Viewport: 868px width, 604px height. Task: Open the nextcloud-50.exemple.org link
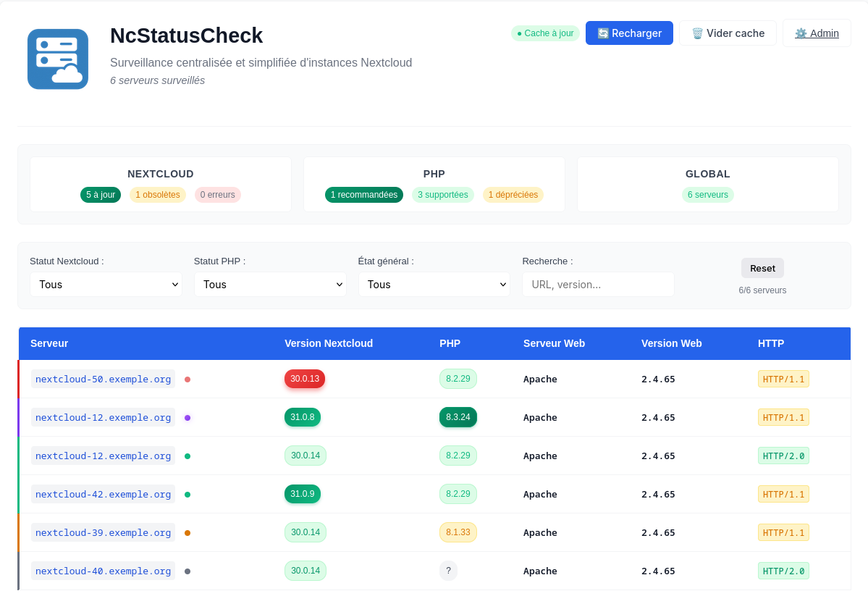click(103, 379)
